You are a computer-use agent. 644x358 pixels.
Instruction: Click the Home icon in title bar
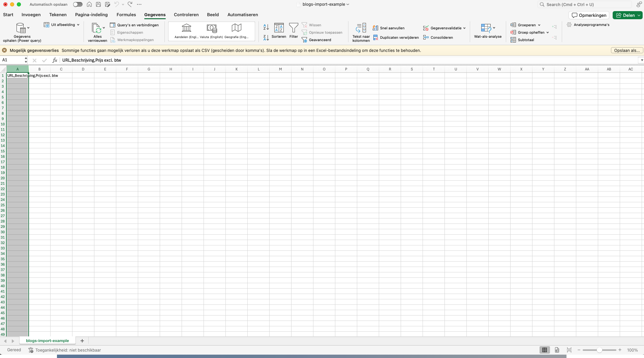point(89,4)
